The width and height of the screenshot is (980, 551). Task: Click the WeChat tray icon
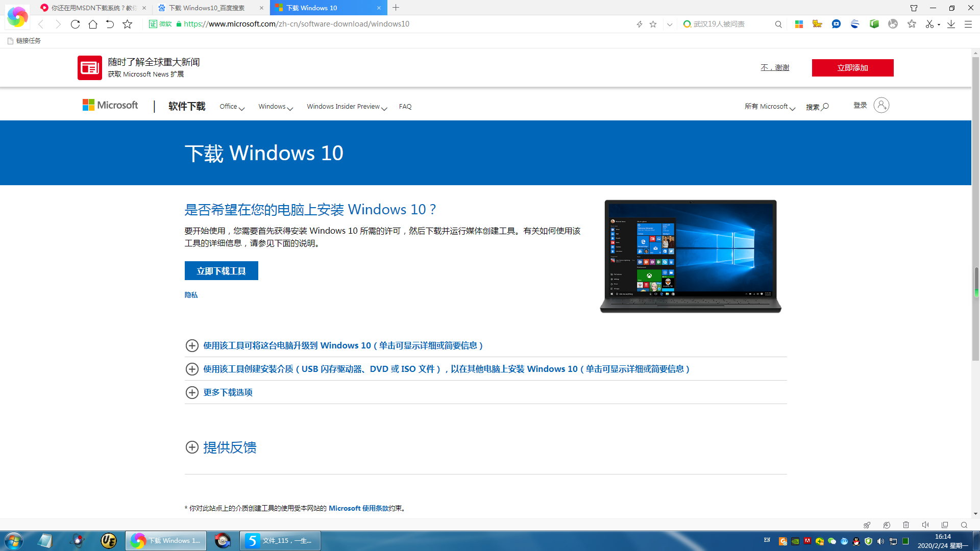pyautogui.click(x=831, y=541)
